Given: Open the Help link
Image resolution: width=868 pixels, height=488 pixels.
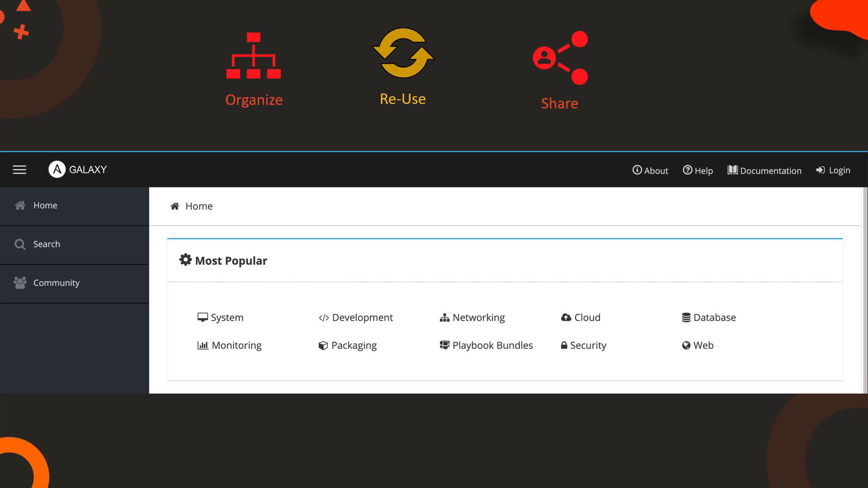Looking at the screenshot, I should [698, 170].
